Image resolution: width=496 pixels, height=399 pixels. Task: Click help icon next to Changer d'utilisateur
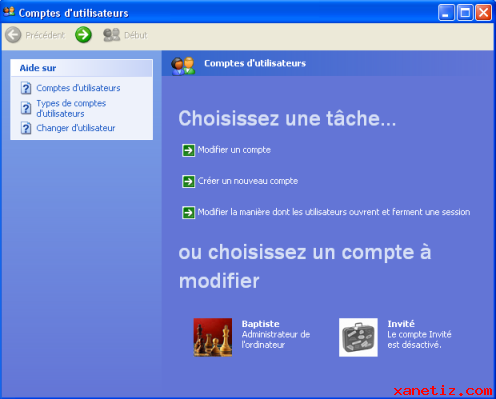pos(26,128)
